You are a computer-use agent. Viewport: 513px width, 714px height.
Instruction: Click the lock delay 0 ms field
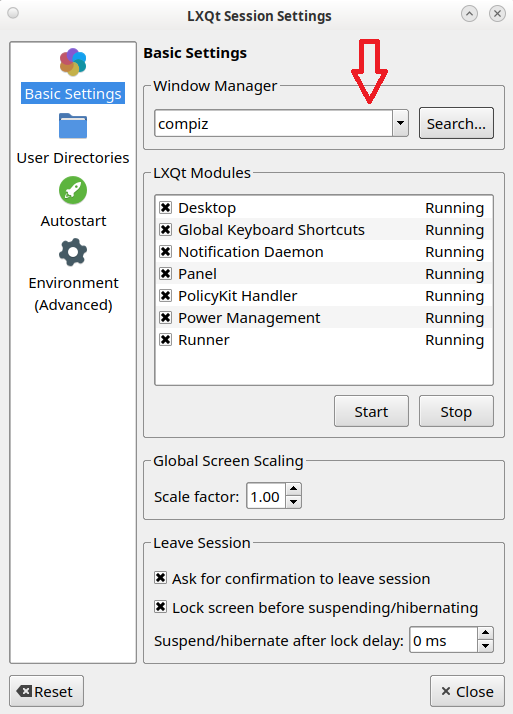pos(444,640)
